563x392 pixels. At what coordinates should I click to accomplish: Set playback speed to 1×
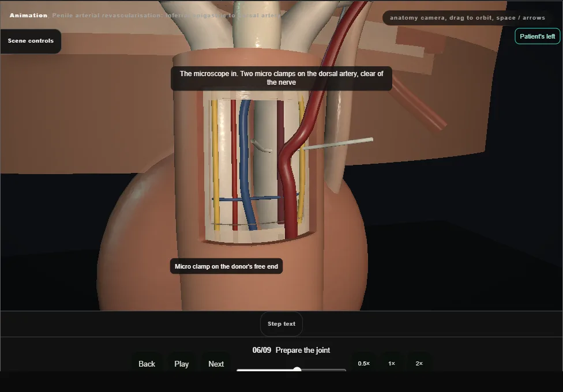point(391,363)
